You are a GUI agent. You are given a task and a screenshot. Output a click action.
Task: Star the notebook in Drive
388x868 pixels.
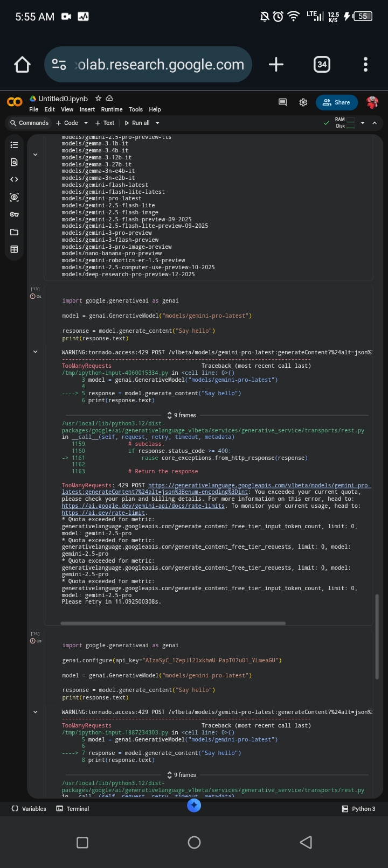click(98, 99)
